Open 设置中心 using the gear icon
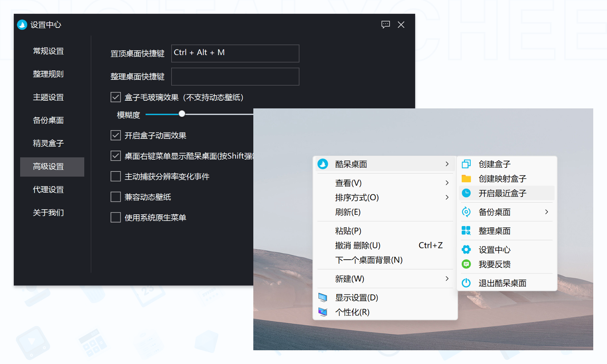 pyautogui.click(x=466, y=250)
